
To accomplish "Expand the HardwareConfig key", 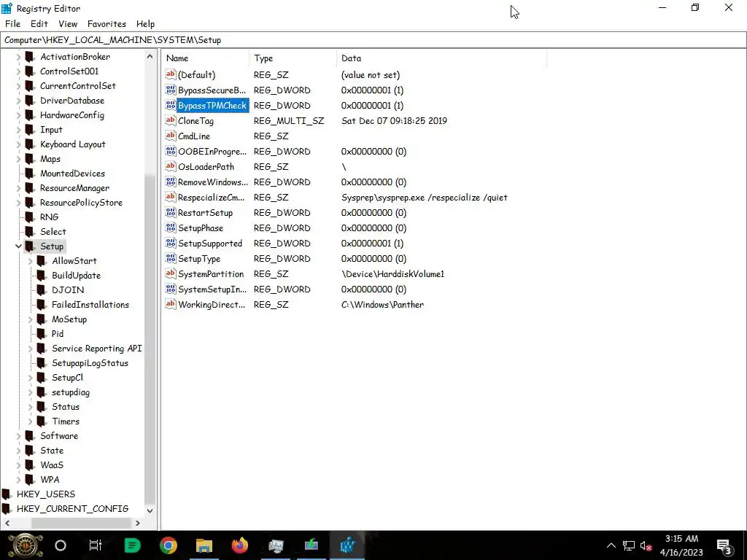I will click(x=18, y=115).
